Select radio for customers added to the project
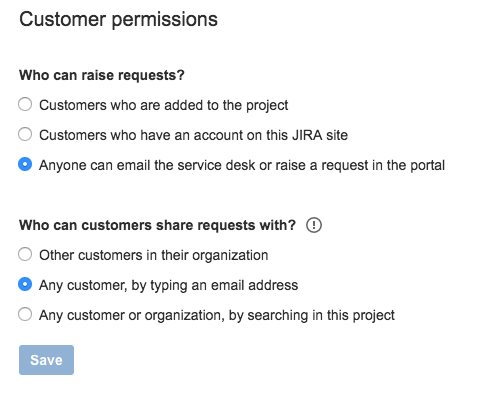490x394 pixels. (25, 104)
